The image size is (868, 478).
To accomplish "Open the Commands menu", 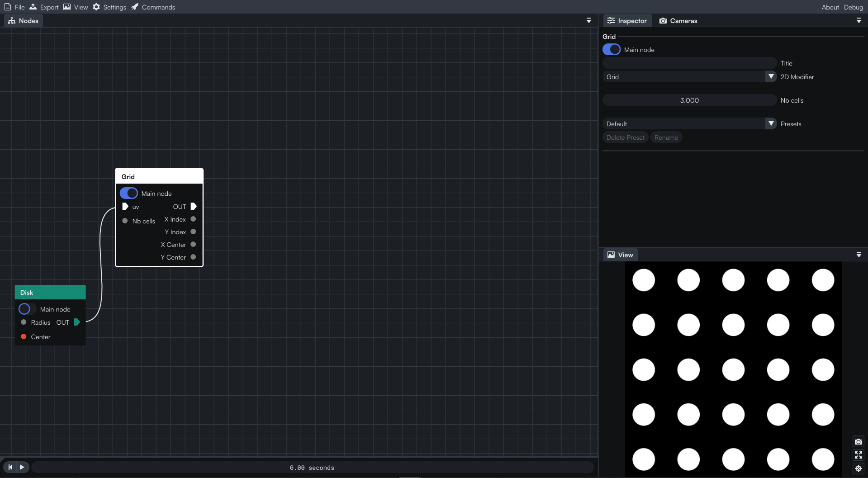I will 153,7.
